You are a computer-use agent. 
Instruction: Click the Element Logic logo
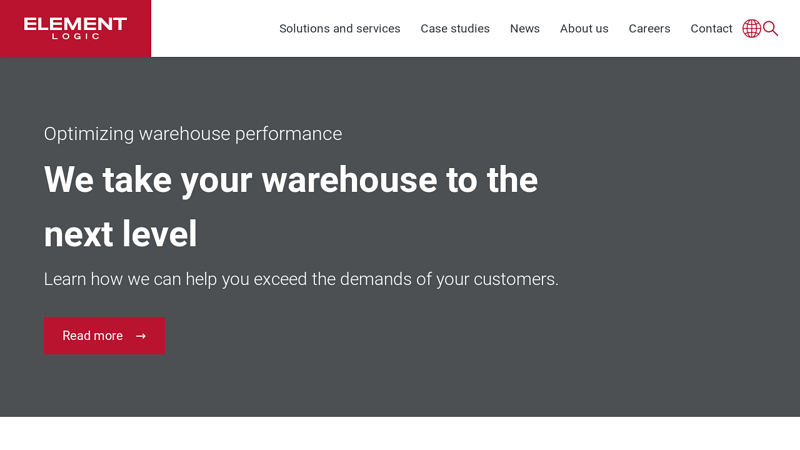(76, 29)
